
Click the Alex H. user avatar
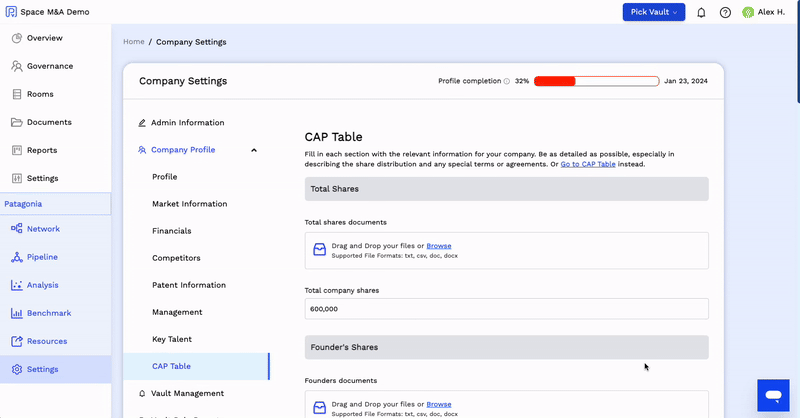pos(748,12)
